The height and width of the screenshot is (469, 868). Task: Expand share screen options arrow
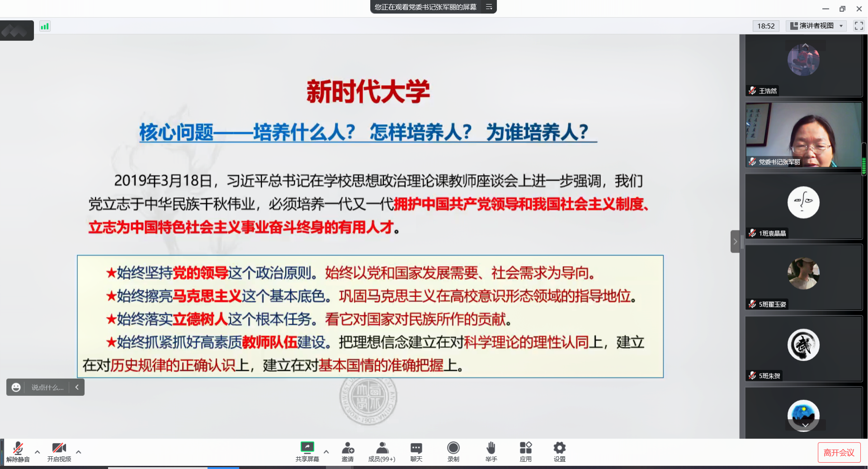[x=326, y=451]
